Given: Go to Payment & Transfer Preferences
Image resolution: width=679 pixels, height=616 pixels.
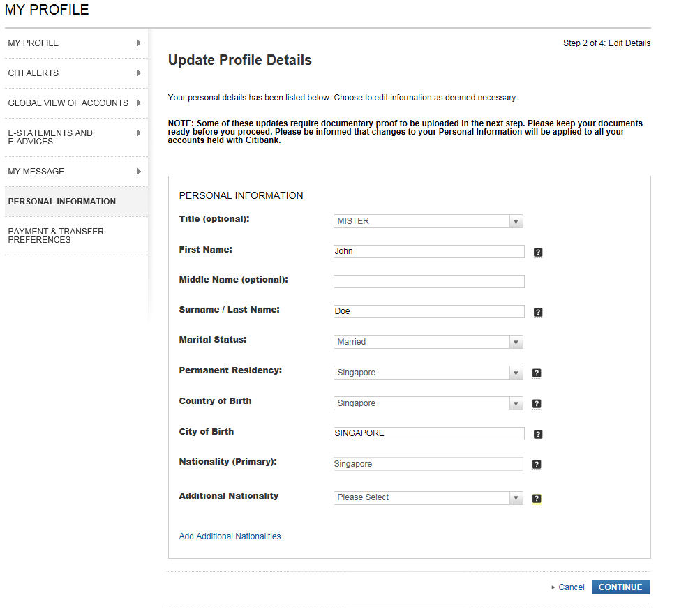Looking at the screenshot, I should (x=75, y=236).
